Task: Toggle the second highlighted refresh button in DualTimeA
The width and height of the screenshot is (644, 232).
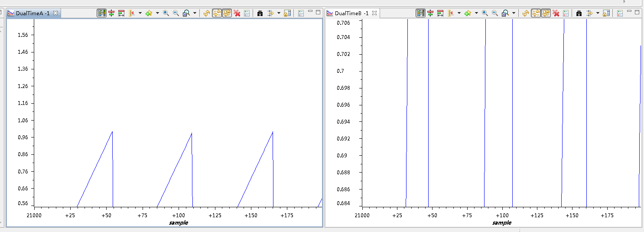Action: coord(227,13)
